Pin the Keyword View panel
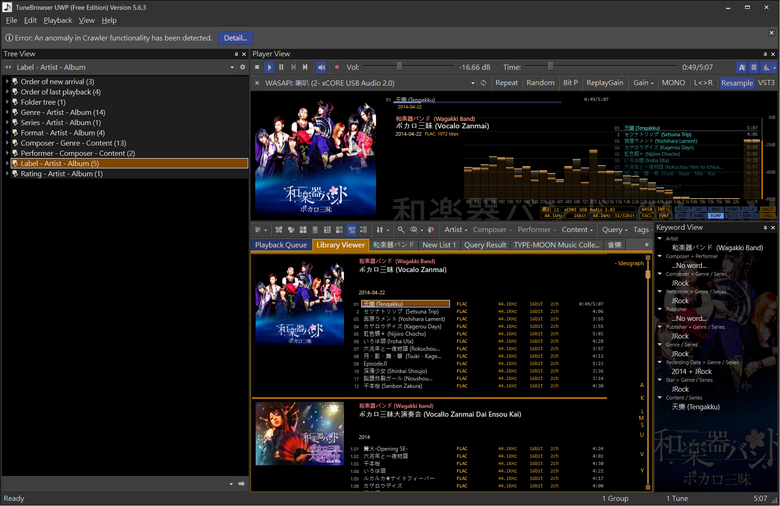 coord(765,227)
